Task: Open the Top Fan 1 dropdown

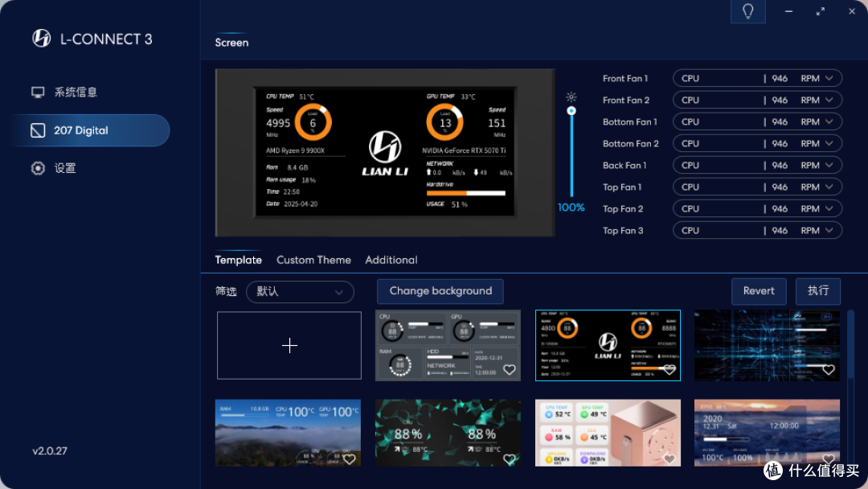Action: pos(757,187)
